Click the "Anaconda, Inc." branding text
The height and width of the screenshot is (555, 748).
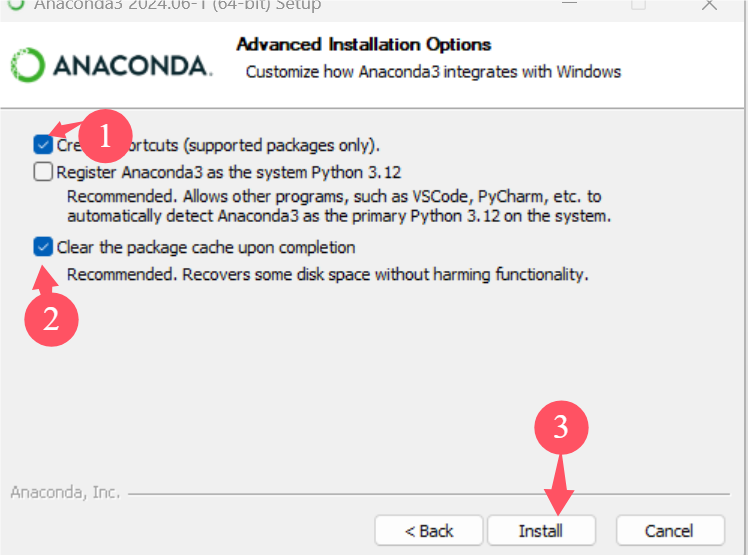tap(65, 492)
